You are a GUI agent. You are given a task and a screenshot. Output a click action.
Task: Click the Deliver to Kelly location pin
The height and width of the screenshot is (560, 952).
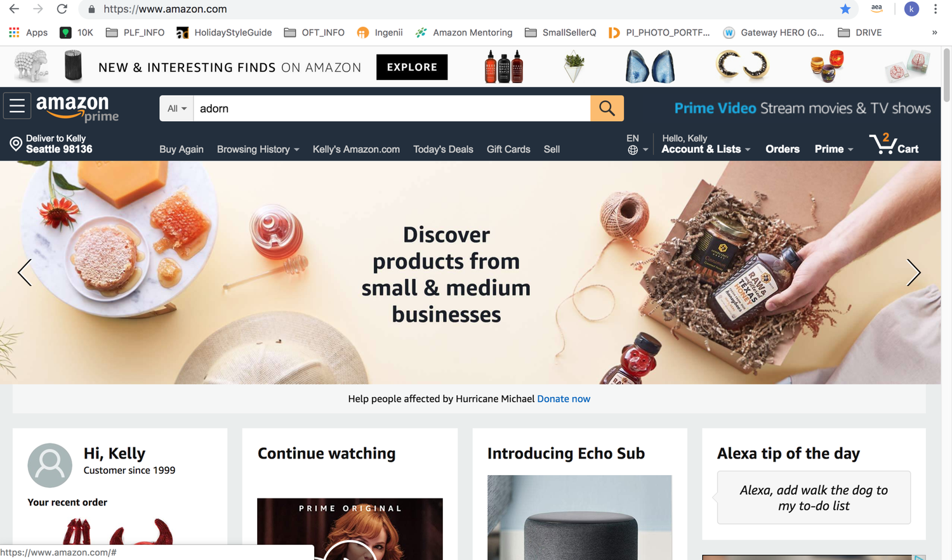click(x=16, y=144)
